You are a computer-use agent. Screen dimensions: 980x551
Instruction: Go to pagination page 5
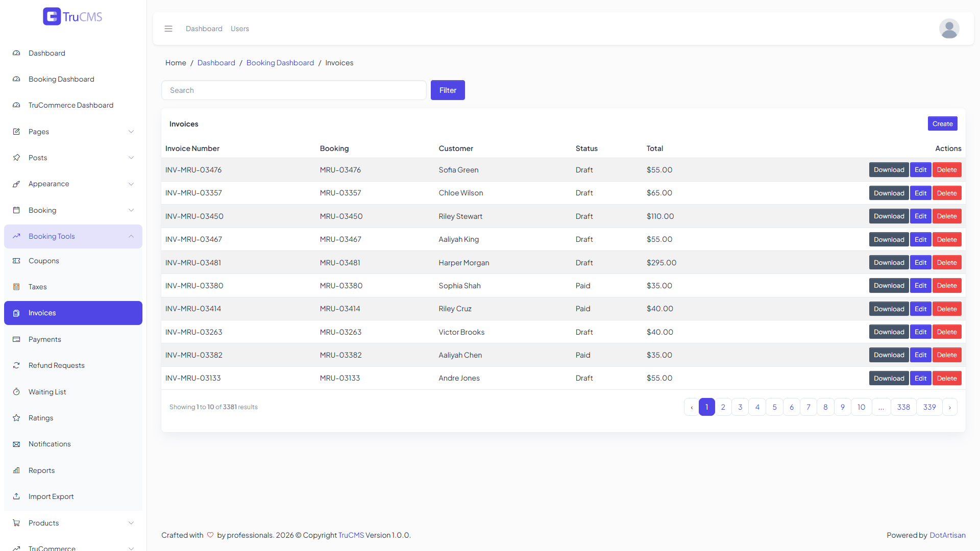coord(774,407)
